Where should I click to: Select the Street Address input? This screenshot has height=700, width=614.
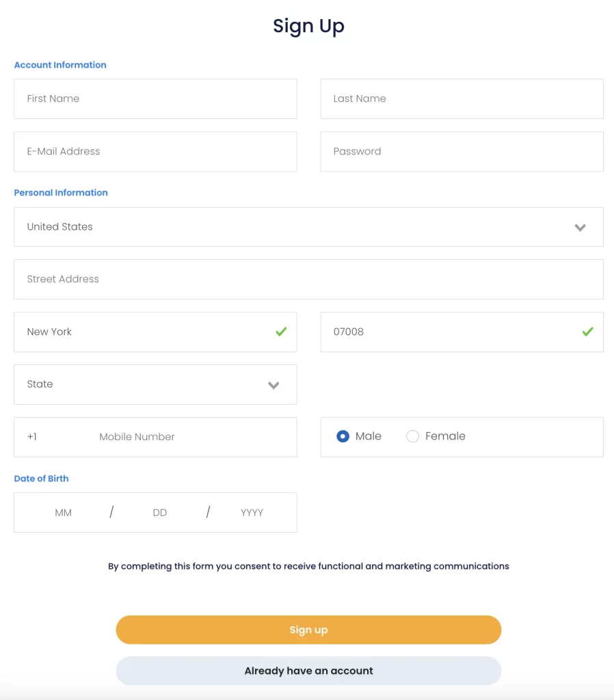308,279
